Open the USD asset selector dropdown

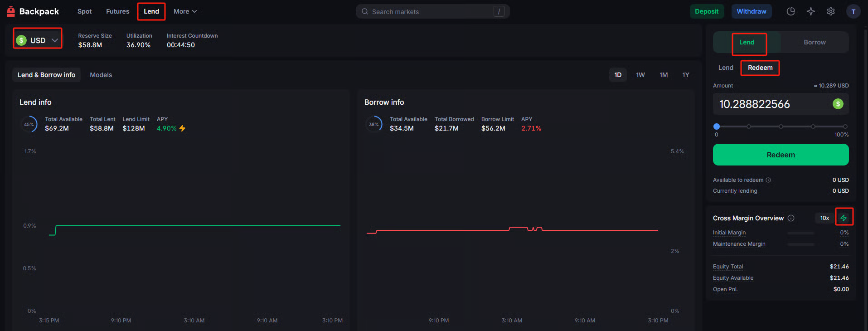pyautogui.click(x=38, y=40)
